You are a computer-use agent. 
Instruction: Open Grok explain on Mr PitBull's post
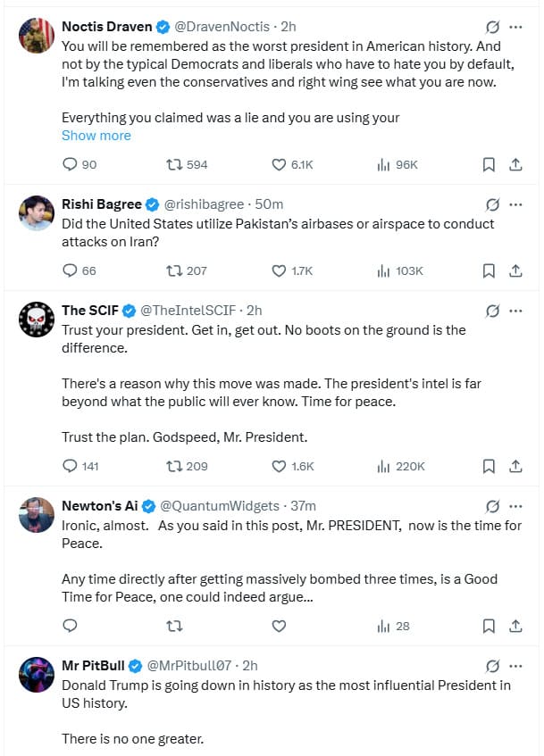[x=491, y=666]
